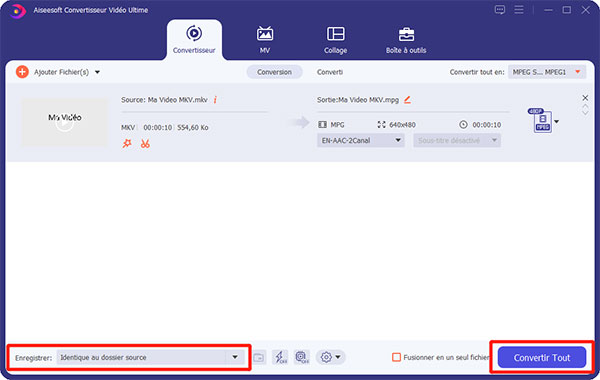The width and height of the screenshot is (600, 380).
Task: Move the video item down in the list
Action: click(585, 113)
